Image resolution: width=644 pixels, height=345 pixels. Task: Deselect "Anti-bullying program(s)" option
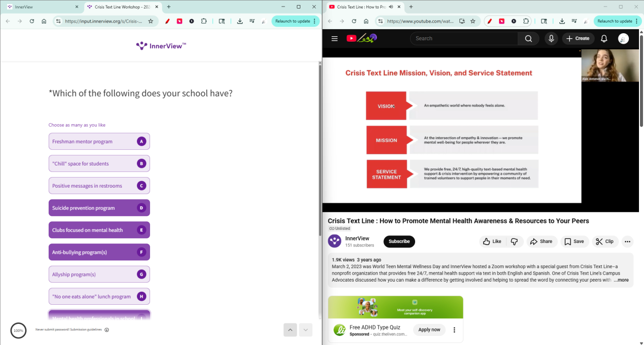click(99, 252)
